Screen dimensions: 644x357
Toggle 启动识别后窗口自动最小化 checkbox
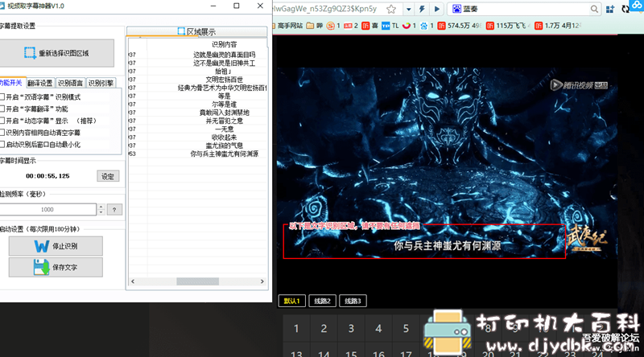click(x=2, y=145)
